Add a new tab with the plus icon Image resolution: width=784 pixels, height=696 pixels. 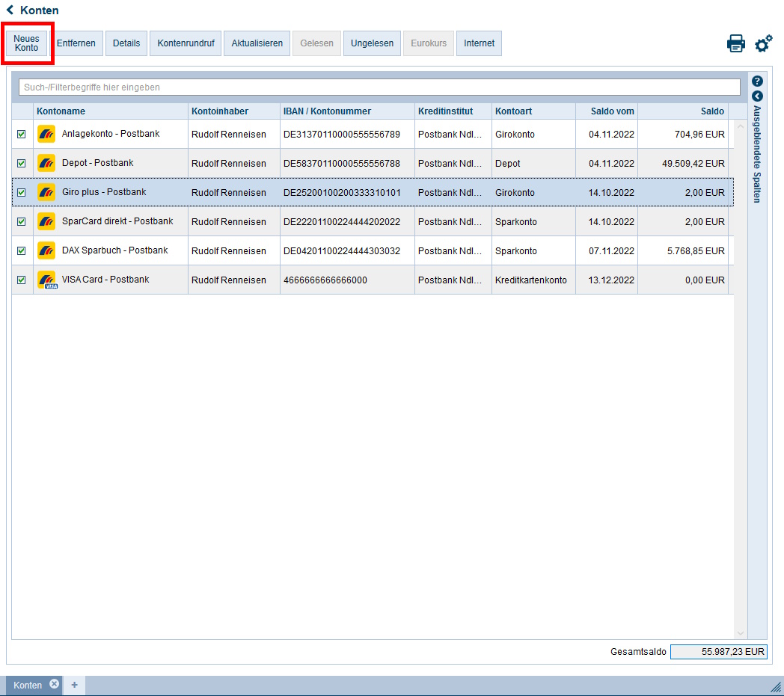click(x=75, y=685)
